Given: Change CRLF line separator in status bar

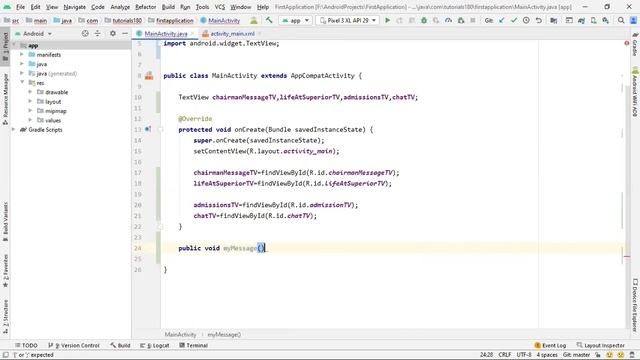Looking at the screenshot, I should pyautogui.click(x=504, y=355).
